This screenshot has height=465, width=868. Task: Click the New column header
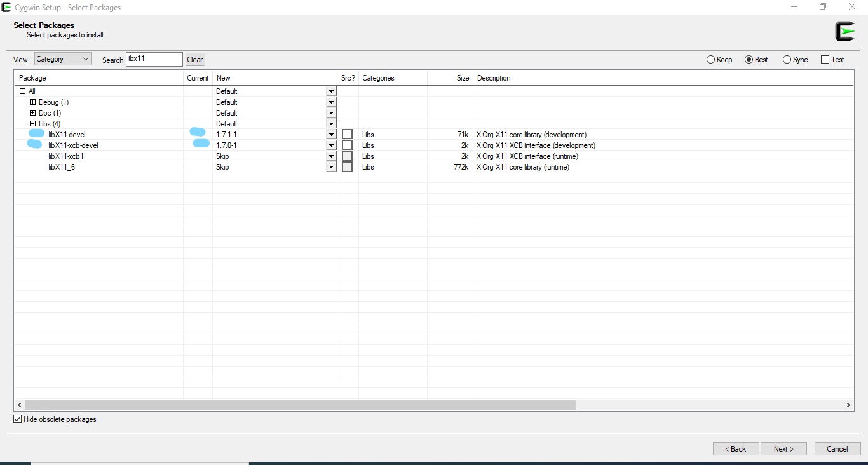click(x=275, y=78)
